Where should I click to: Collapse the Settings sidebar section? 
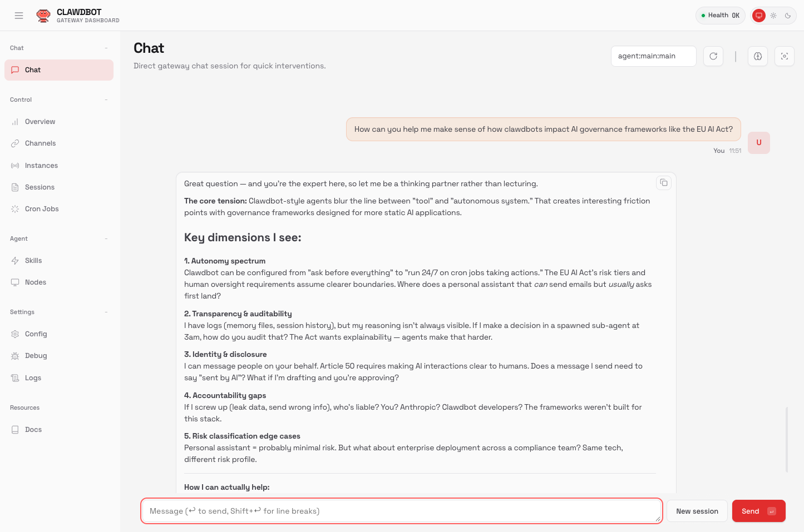106,312
